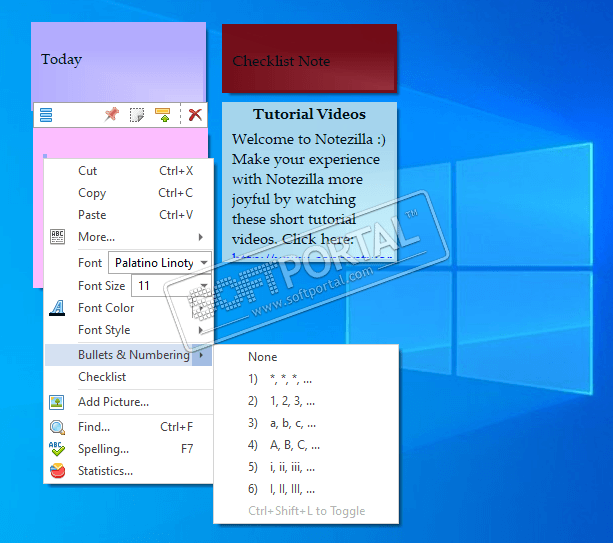
Task: Click the magnifier icon beside Find
Action: tap(57, 427)
